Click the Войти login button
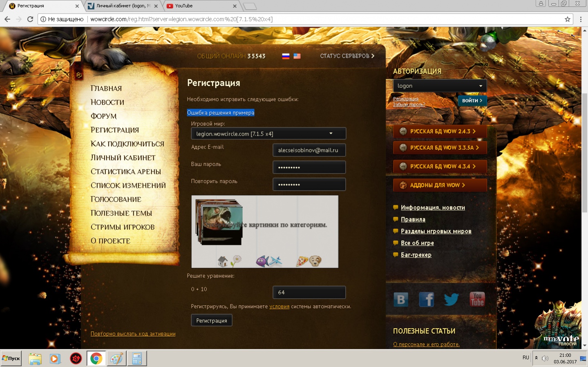Image resolution: width=588 pixels, height=367 pixels. [472, 100]
